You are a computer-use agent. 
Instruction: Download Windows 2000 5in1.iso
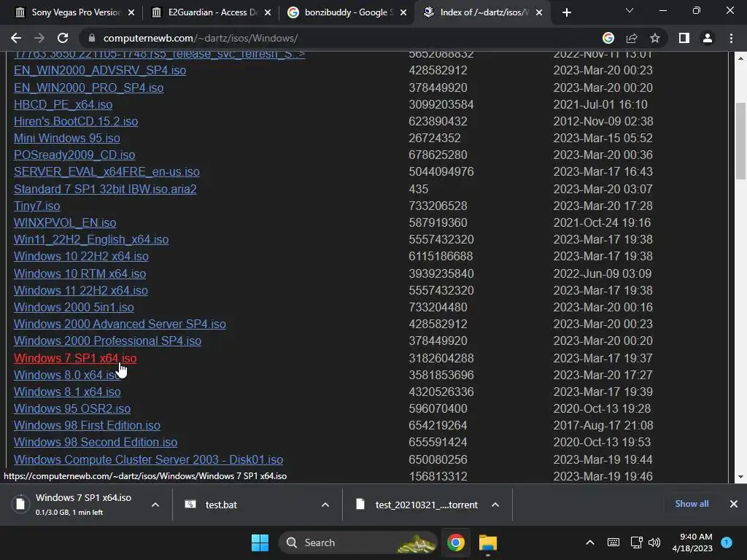(74, 307)
